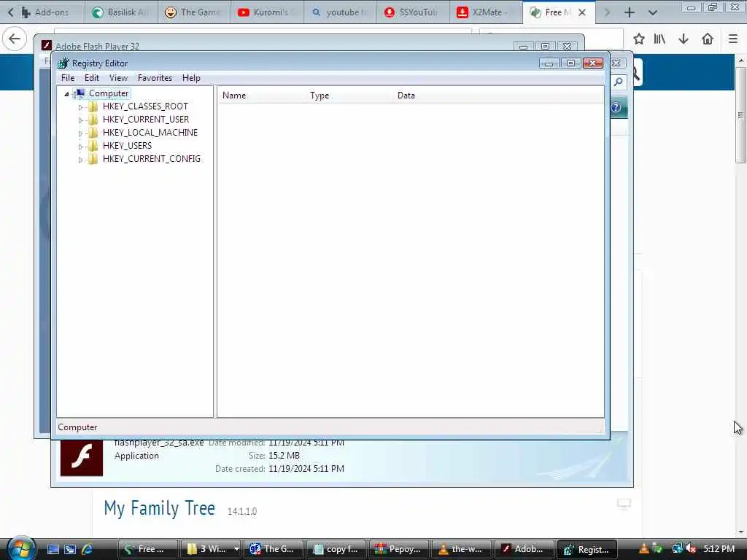Open the browser Library icon

pos(659,39)
